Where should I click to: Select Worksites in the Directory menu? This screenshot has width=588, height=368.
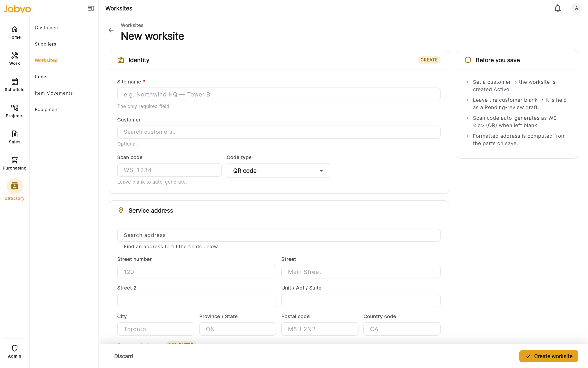tap(46, 60)
